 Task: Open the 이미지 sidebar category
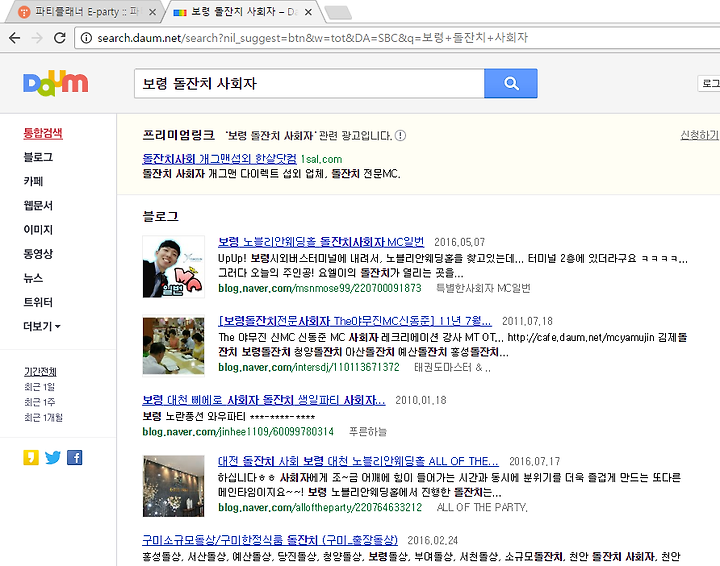(38, 230)
